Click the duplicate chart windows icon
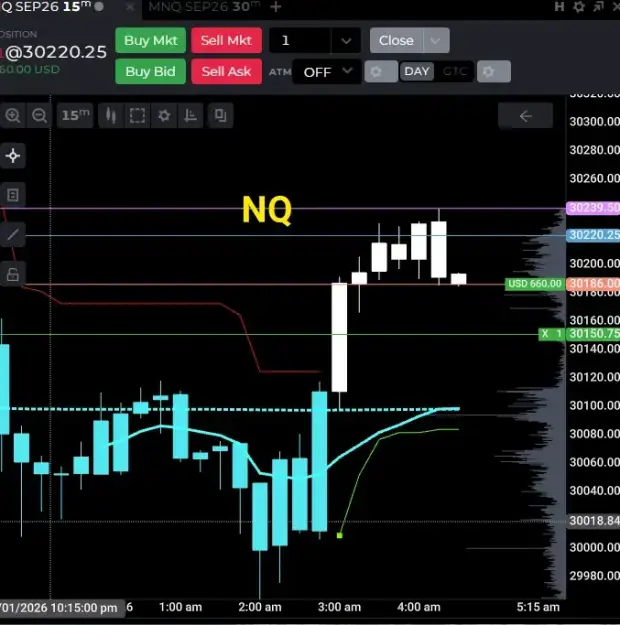The width and height of the screenshot is (620, 625). tap(220, 116)
